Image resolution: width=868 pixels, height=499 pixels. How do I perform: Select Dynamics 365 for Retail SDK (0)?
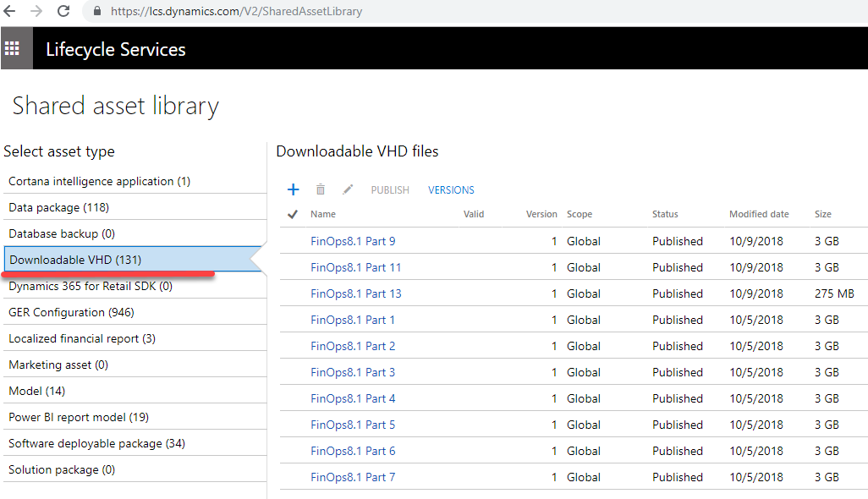(x=135, y=286)
